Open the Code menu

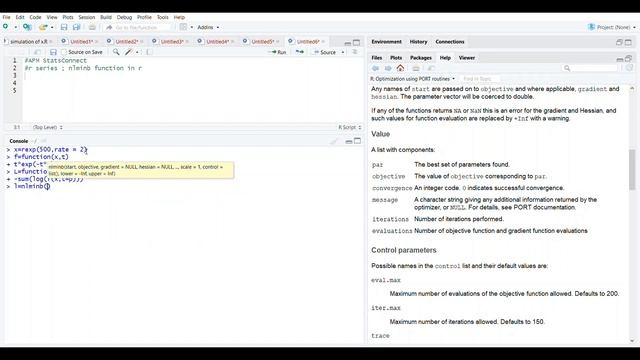35,17
